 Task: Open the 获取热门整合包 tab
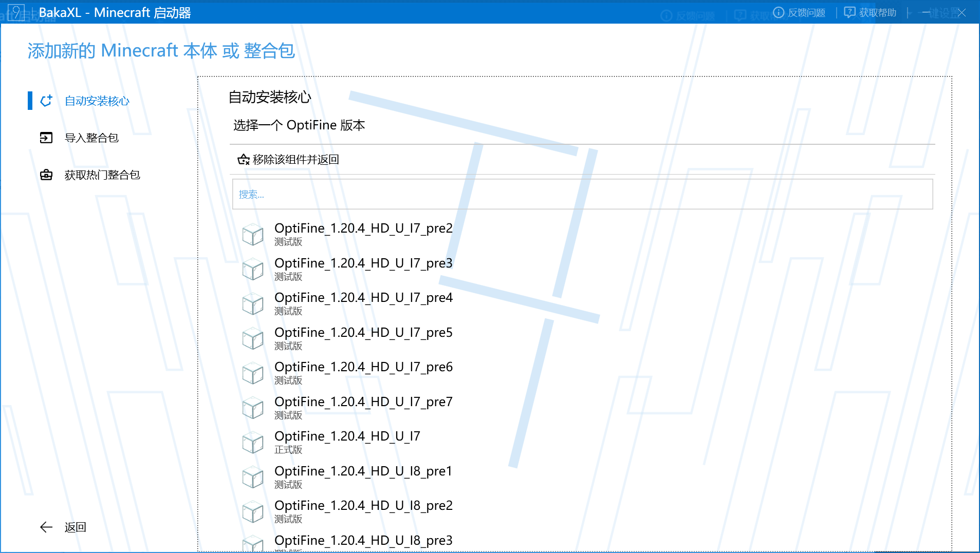tap(102, 175)
